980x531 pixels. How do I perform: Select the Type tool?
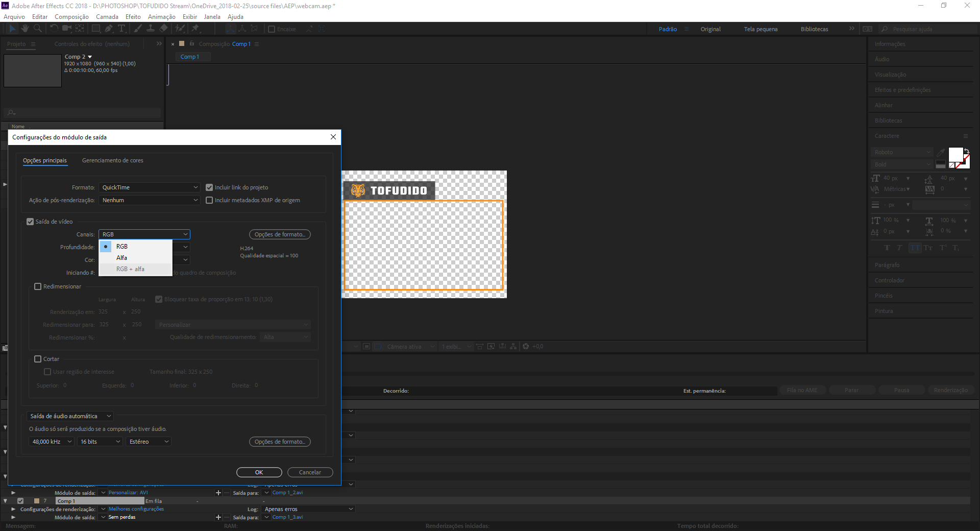(x=122, y=29)
